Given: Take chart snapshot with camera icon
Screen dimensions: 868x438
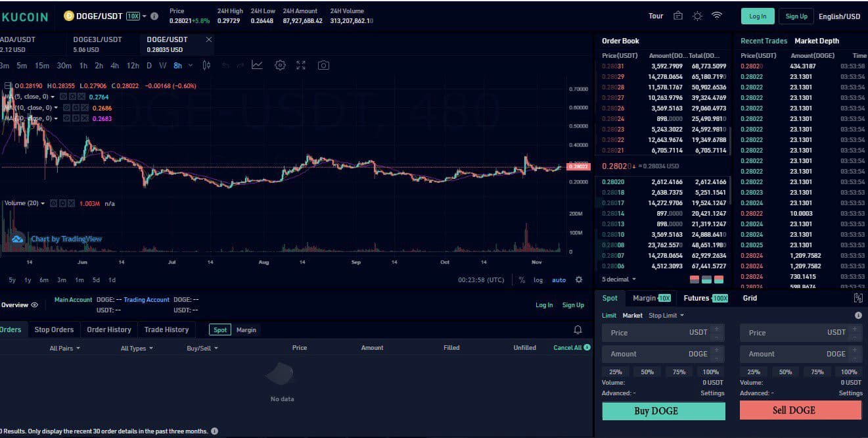Looking at the screenshot, I should 323,65.
